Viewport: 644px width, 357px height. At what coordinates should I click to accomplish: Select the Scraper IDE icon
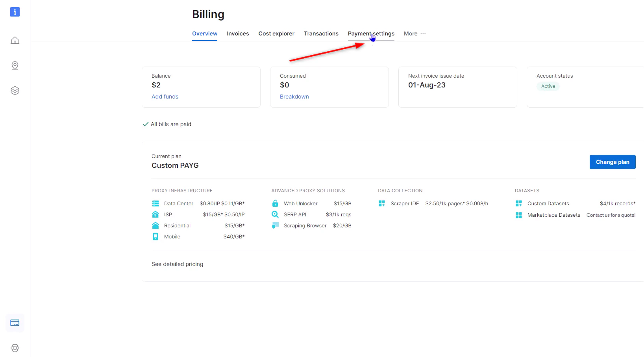[381, 203]
